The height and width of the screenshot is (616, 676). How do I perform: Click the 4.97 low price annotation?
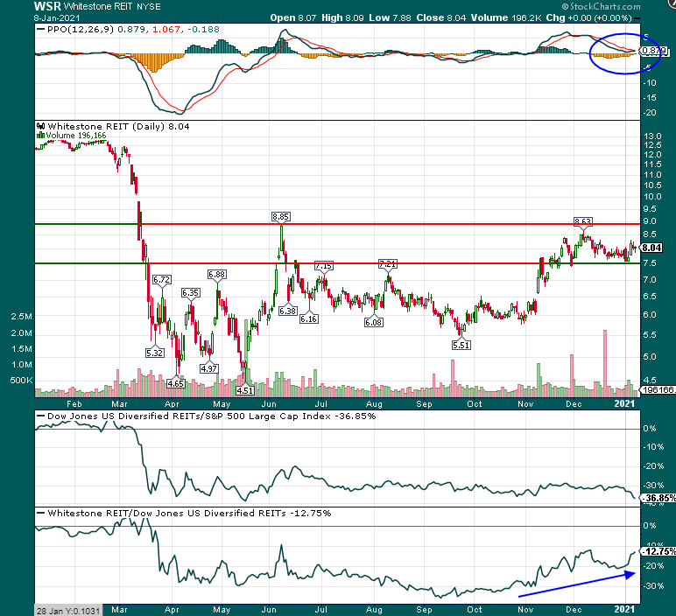pyautogui.click(x=209, y=369)
